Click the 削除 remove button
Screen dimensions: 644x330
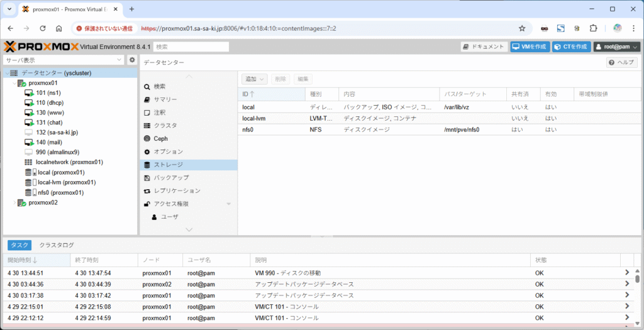(280, 79)
